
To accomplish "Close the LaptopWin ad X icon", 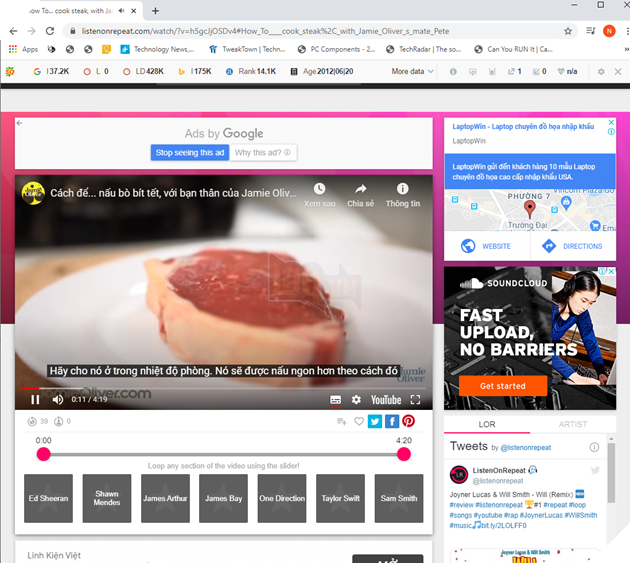I will click(611, 122).
